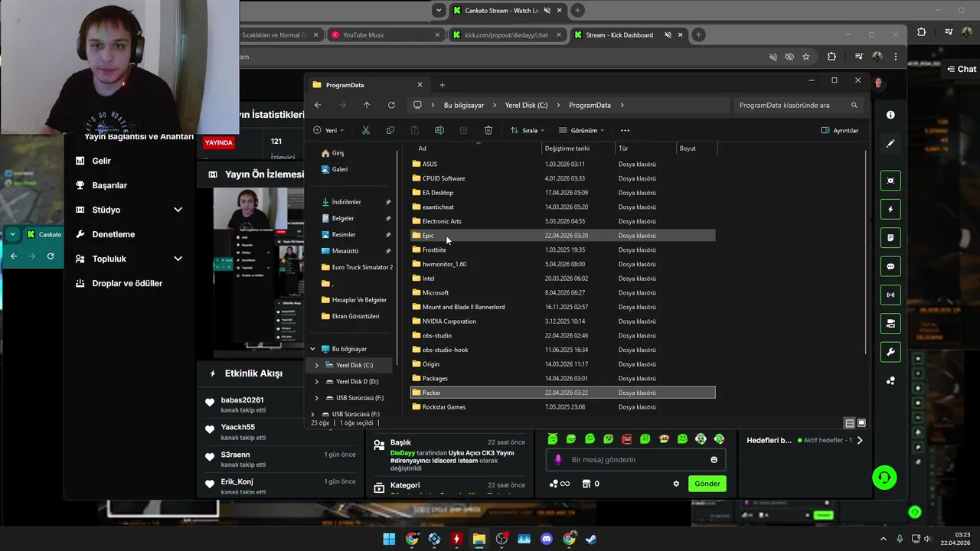This screenshot has width=980, height=551.
Task: Click the microphone icon in system tray
Action: (x=900, y=539)
